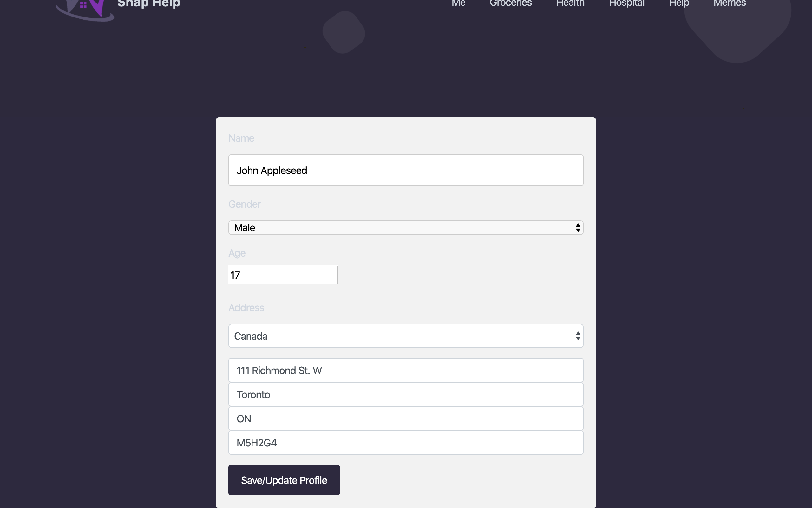Select the ON province field

tap(406, 419)
